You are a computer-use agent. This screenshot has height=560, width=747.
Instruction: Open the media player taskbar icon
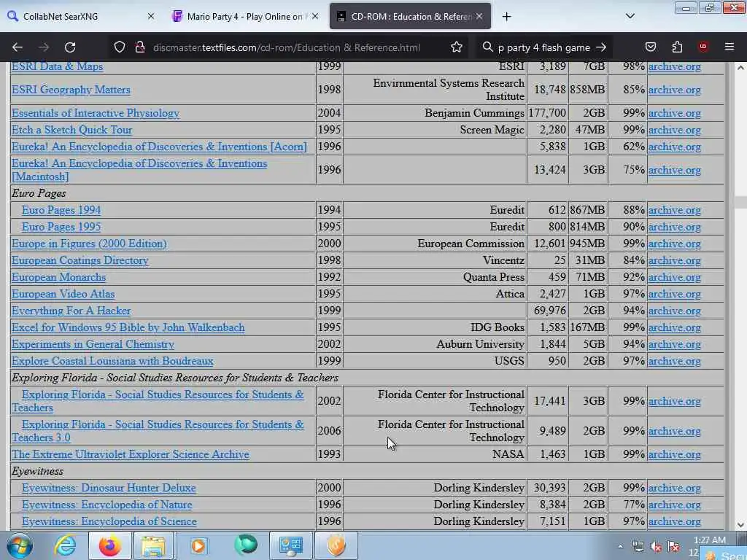[198, 545]
